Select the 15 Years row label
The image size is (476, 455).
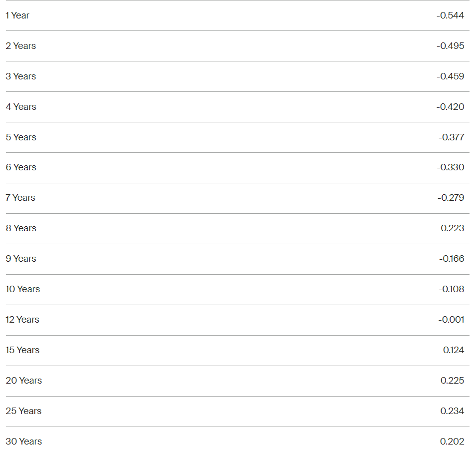click(22, 350)
